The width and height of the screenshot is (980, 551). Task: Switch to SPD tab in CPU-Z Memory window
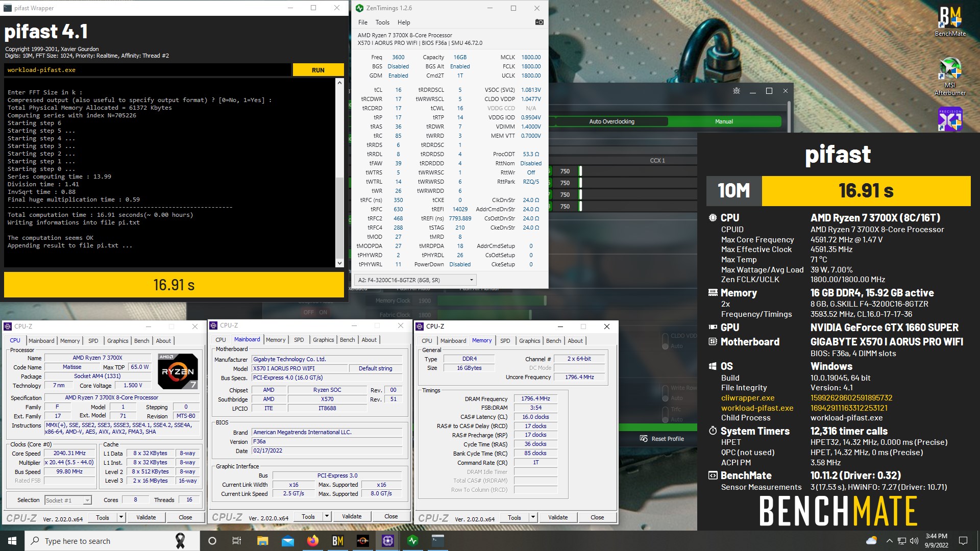(x=505, y=341)
